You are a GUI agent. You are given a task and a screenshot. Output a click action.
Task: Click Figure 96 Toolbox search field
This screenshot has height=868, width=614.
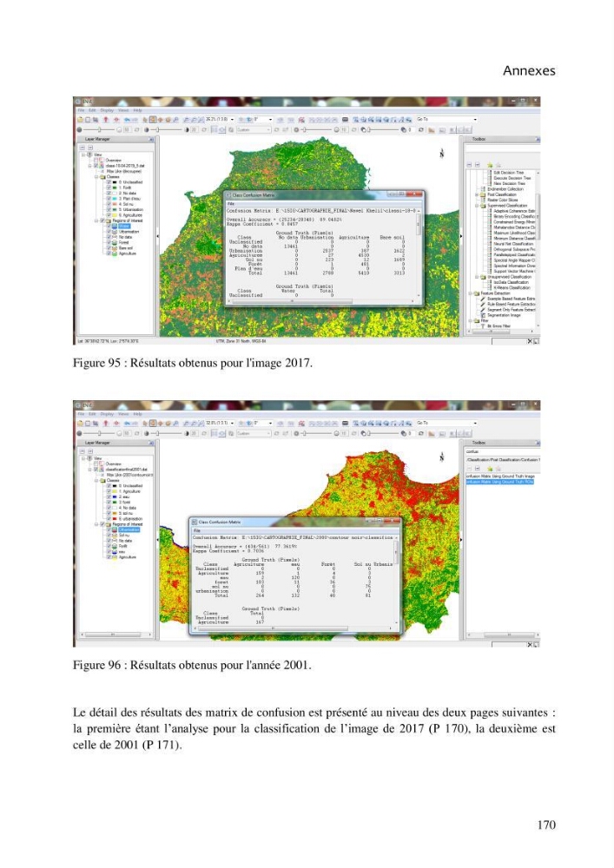[502, 451]
